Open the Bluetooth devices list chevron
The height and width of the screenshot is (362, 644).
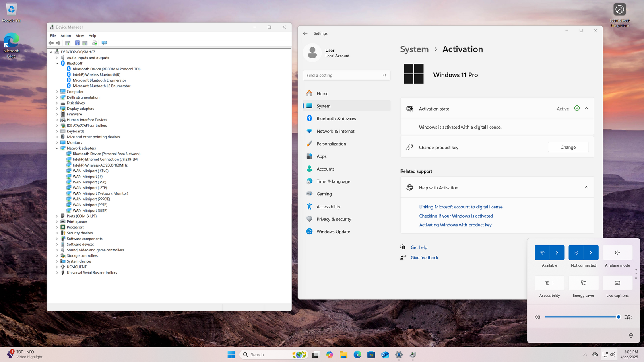tap(591, 253)
